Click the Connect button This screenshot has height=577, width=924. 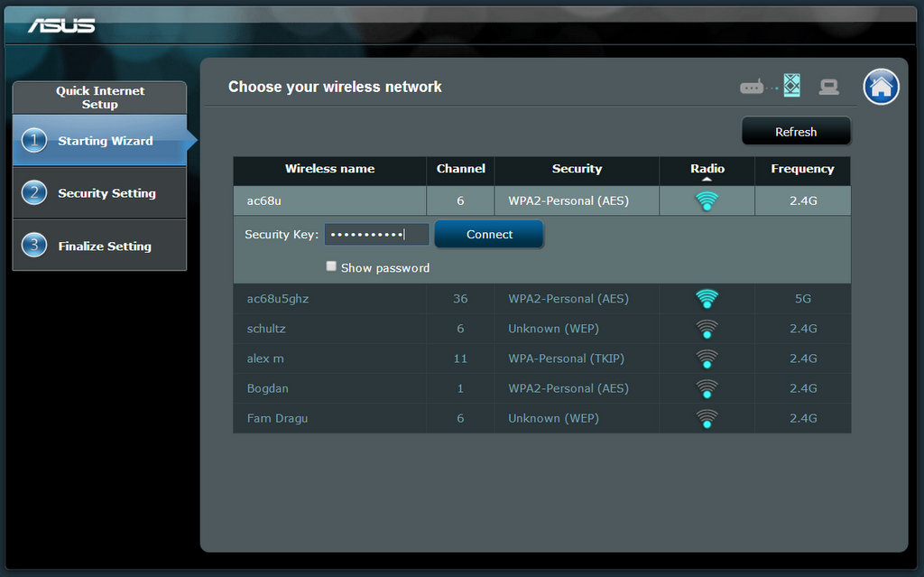[x=489, y=234]
